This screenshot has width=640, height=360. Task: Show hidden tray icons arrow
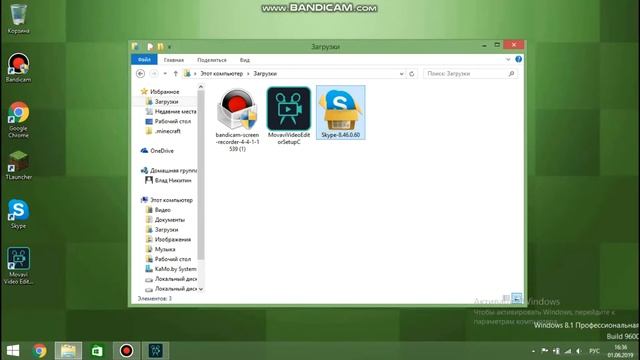(x=533, y=351)
